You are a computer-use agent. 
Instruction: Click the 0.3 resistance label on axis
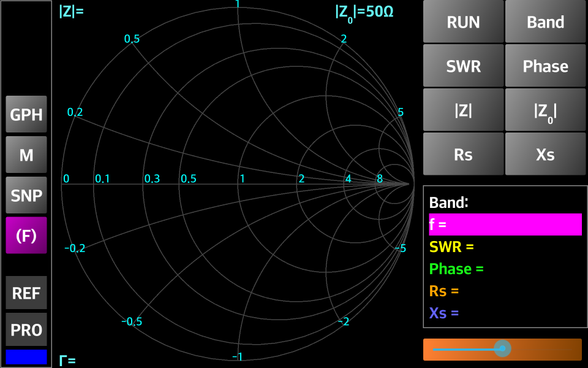click(152, 178)
